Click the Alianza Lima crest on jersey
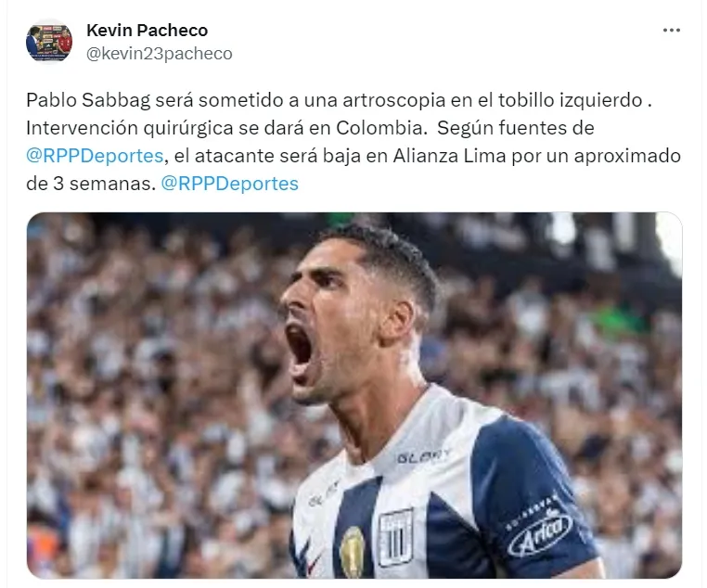 395,536
